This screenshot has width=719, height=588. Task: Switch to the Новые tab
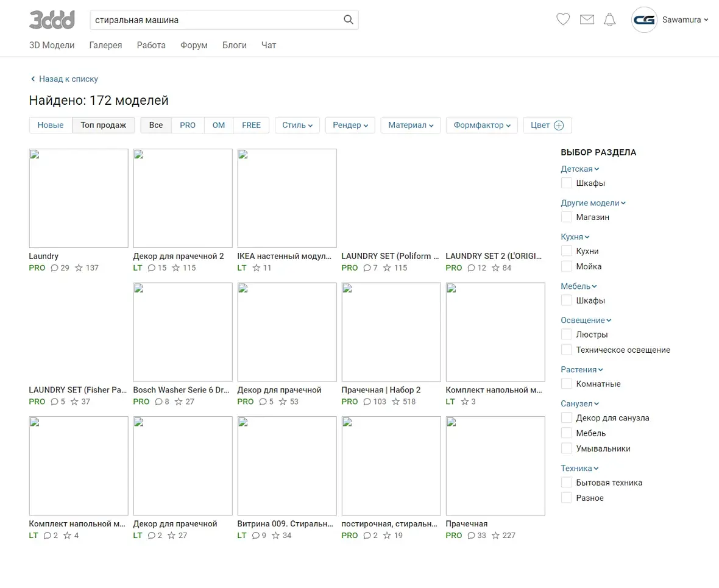[51, 126]
